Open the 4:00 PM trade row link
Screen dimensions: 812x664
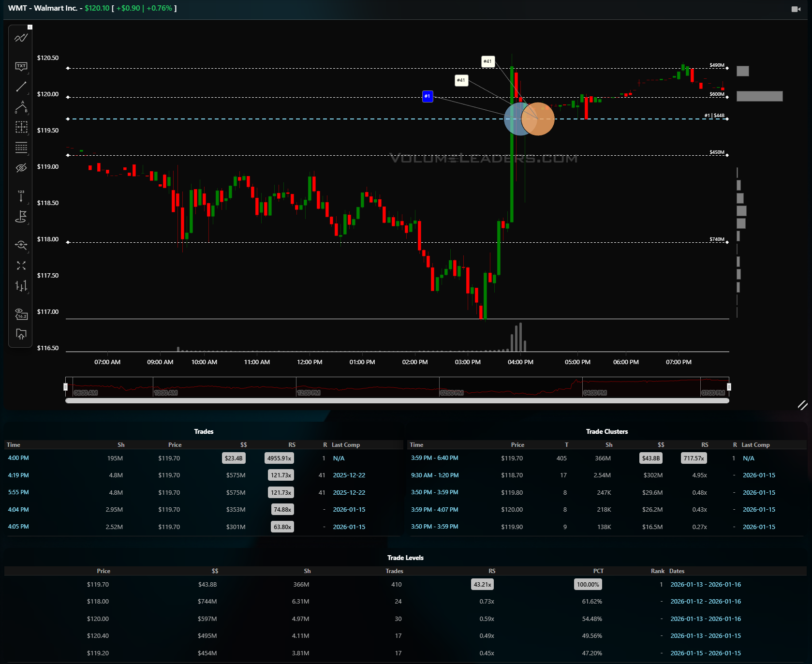click(18, 458)
